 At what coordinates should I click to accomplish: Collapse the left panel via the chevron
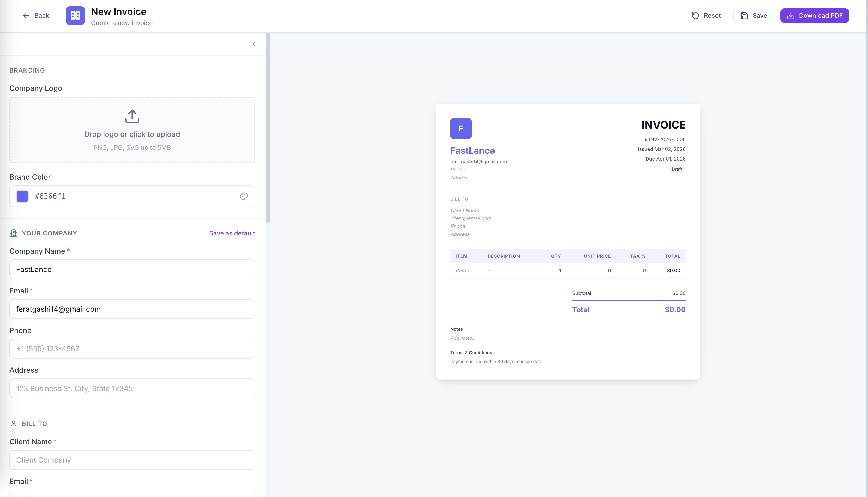tap(254, 44)
